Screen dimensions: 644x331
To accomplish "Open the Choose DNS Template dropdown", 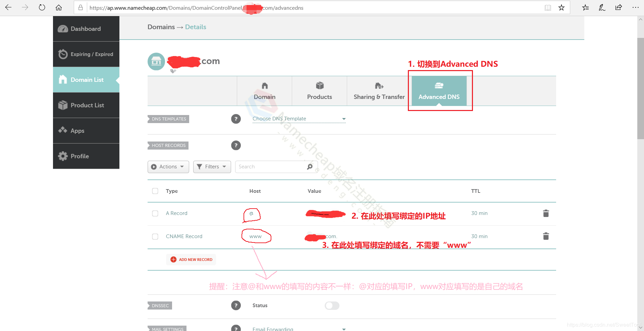I will click(x=299, y=119).
